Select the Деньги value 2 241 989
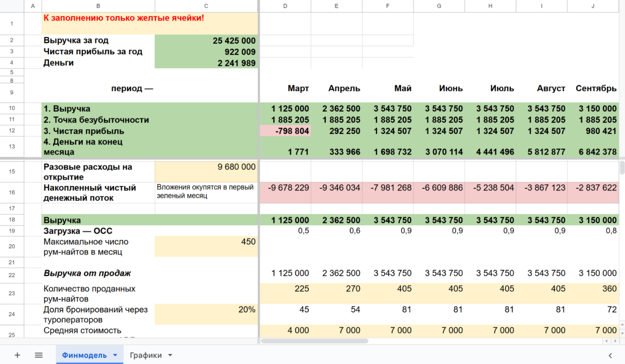 pos(206,63)
